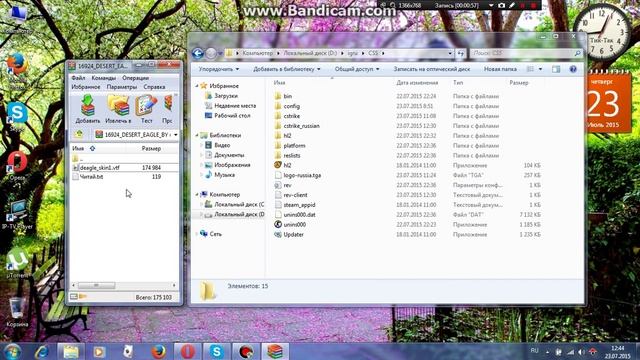Toggle the Explorer preview pane icon
Screen dimensions: 640x360
(x=556, y=69)
